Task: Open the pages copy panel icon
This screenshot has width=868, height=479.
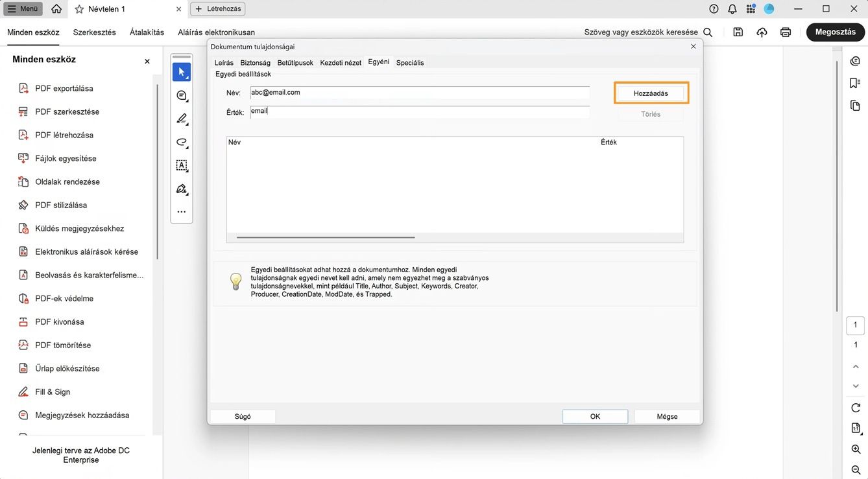Action: pos(855,106)
